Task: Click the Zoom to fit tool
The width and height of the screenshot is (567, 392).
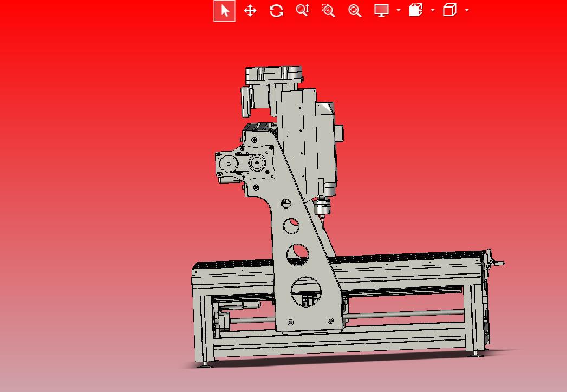Action: pyautogui.click(x=355, y=10)
